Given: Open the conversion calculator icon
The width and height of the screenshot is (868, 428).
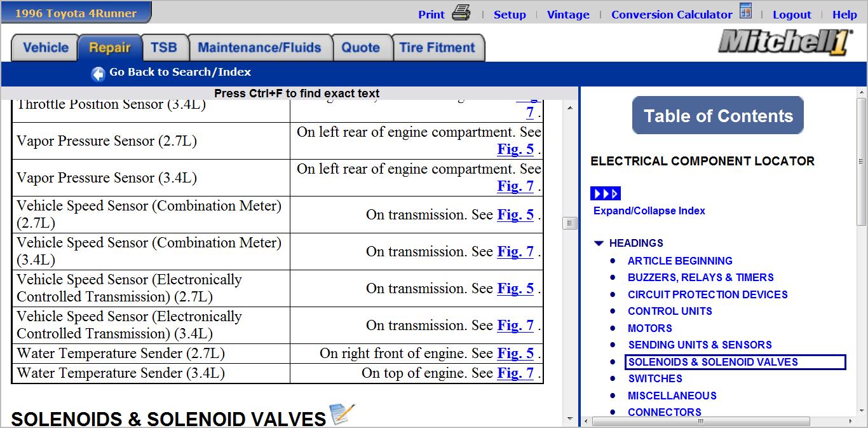Looking at the screenshot, I should (746, 11).
